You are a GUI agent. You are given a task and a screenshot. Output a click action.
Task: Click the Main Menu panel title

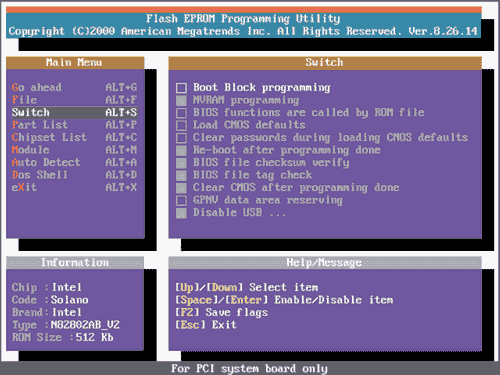point(74,62)
